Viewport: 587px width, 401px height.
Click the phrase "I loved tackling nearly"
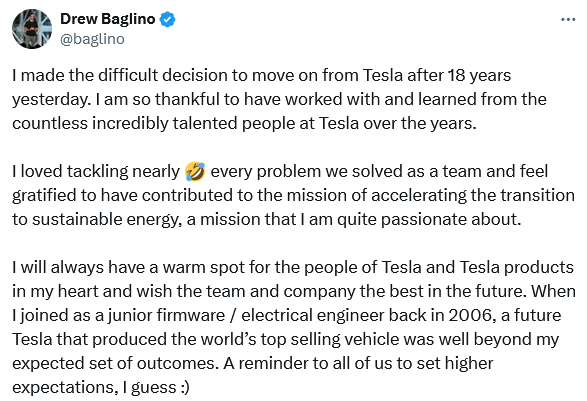point(96,171)
